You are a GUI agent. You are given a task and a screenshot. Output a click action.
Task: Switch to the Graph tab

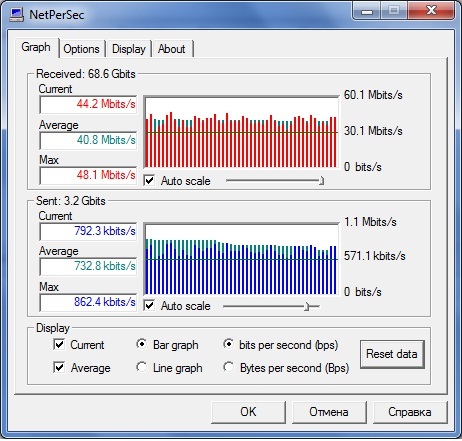point(36,47)
